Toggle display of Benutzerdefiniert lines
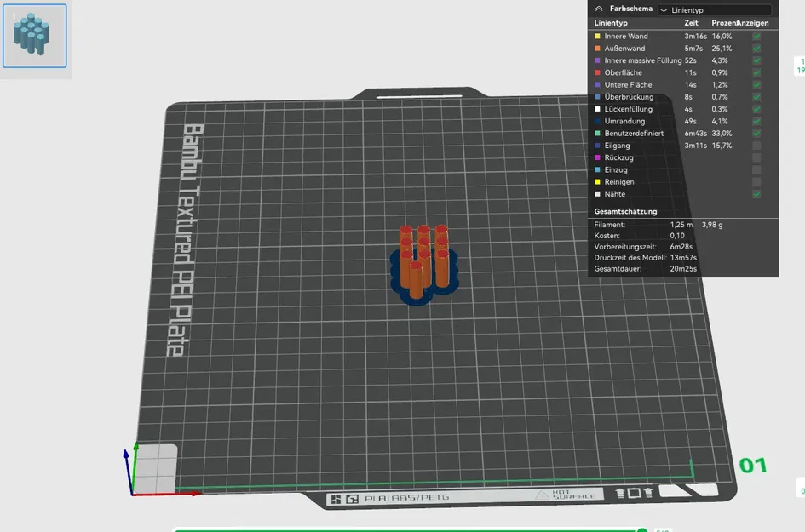This screenshot has width=805, height=532. (756, 134)
